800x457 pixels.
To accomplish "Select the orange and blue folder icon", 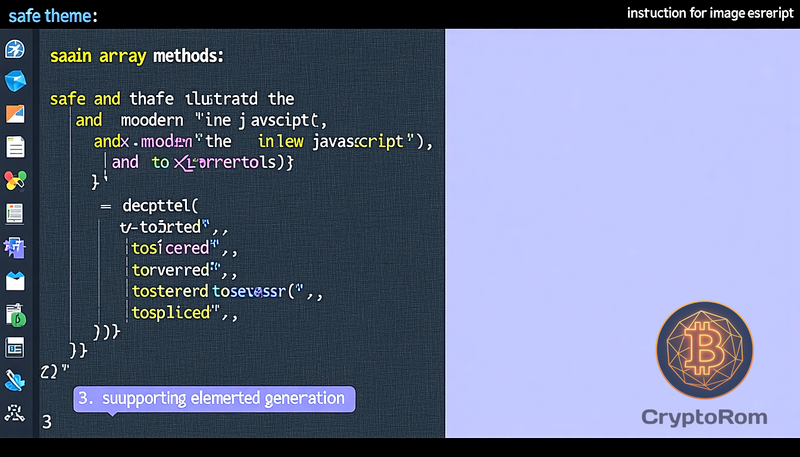I will pos(15,114).
